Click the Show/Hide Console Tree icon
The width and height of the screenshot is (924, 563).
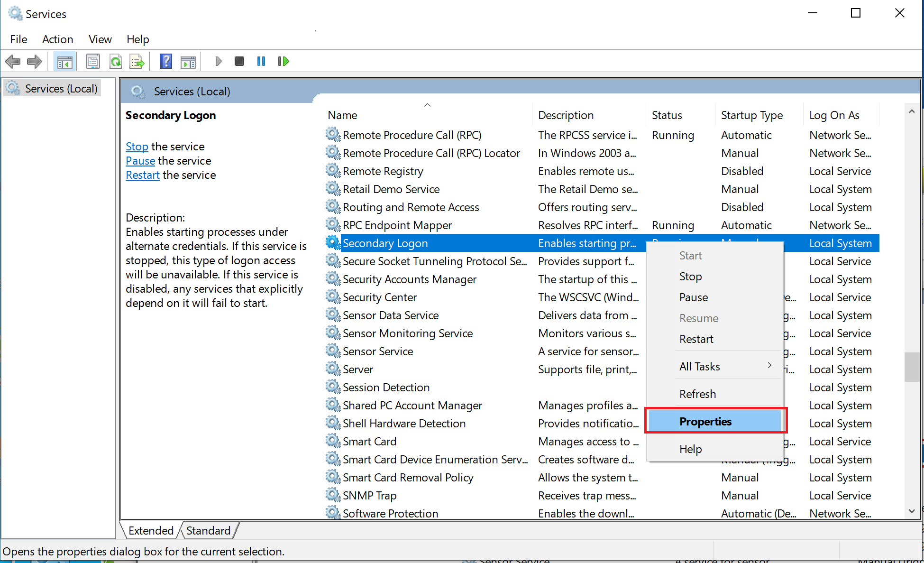[64, 62]
